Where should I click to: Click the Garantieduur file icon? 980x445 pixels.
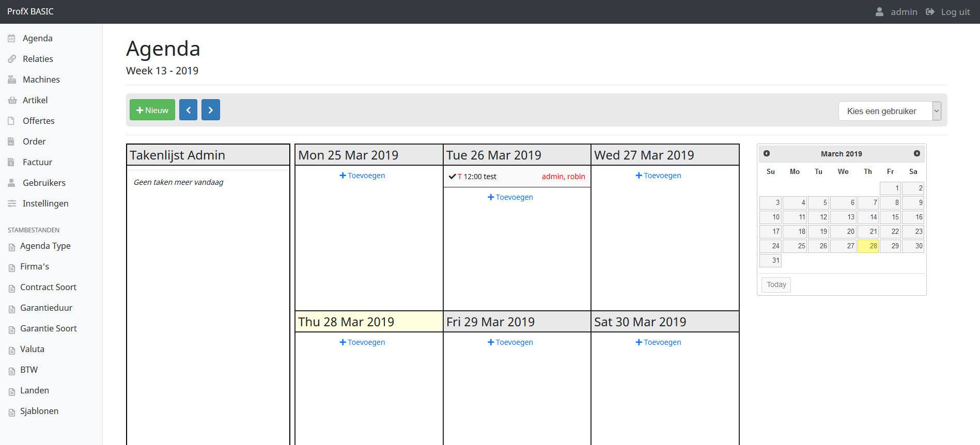tap(12, 309)
